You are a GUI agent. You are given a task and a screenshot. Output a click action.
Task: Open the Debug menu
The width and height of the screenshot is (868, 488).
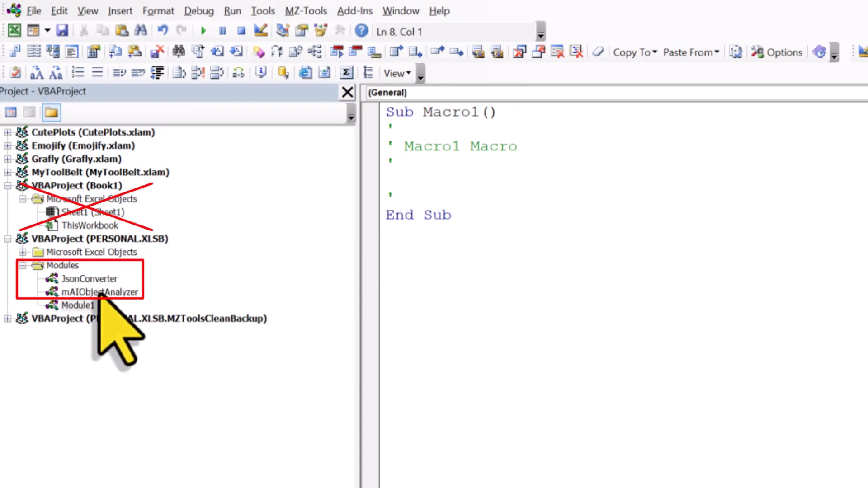[199, 10]
